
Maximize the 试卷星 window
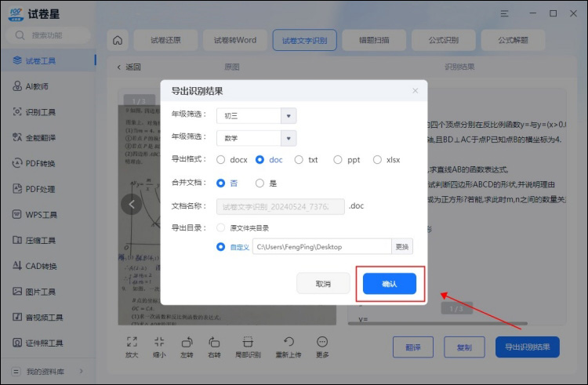click(x=553, y=13)
